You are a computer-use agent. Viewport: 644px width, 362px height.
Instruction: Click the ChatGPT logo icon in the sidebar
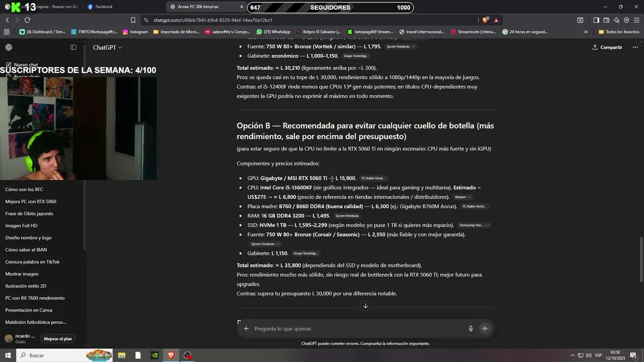pos(9,47)
